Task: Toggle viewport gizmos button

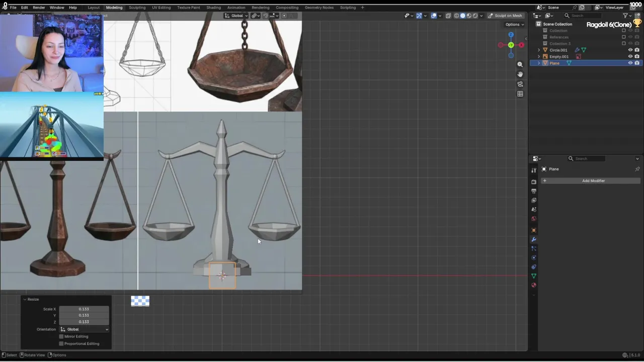Action: click(419, 16)
